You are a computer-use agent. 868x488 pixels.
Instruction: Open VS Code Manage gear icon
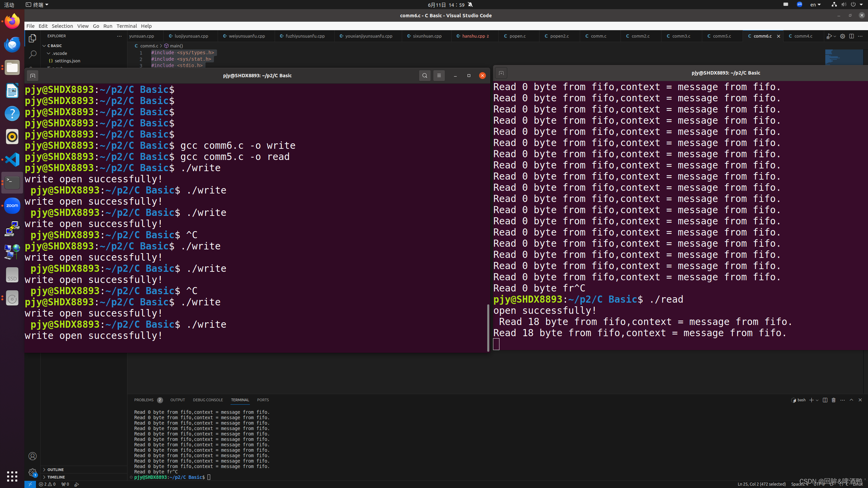(33, 472)
